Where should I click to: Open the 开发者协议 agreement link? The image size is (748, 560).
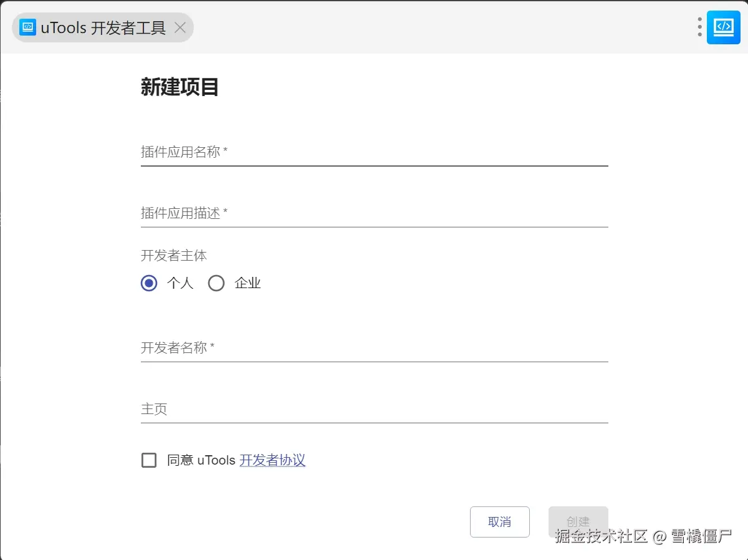(272, 460)
